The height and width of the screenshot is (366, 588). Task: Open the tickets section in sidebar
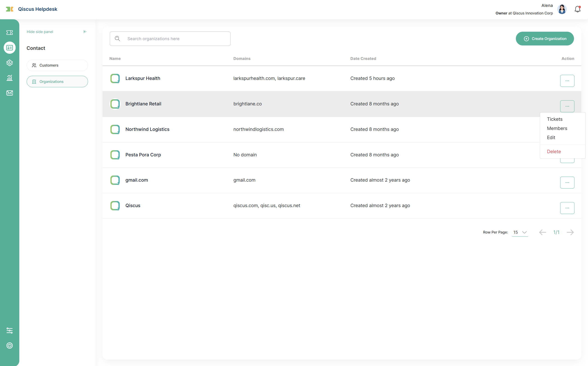(x=9, y=32)
